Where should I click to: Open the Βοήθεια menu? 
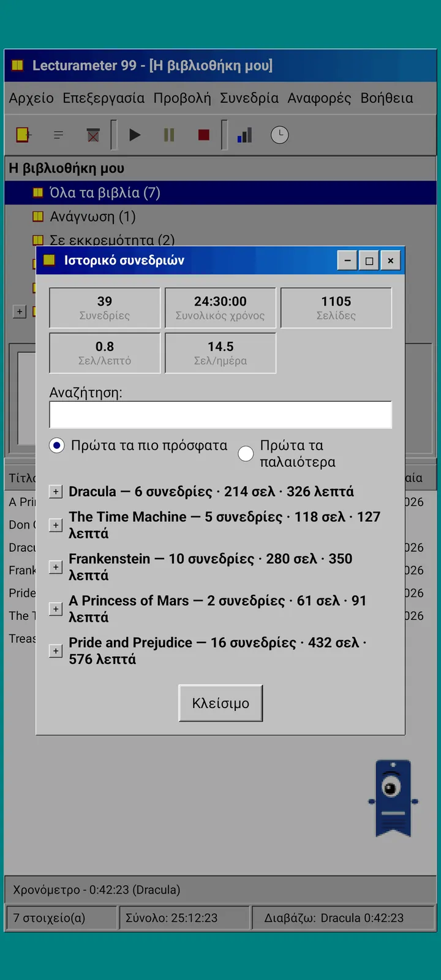point(386,98)
